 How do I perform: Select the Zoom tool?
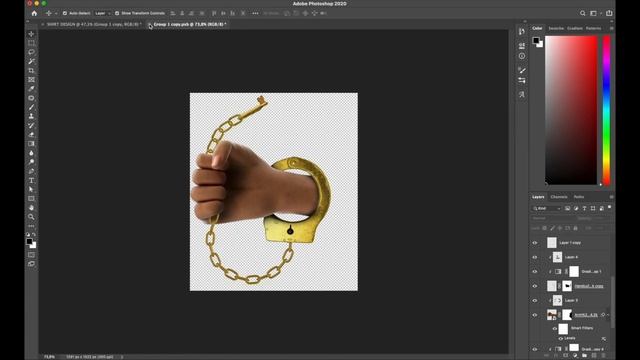31,217
